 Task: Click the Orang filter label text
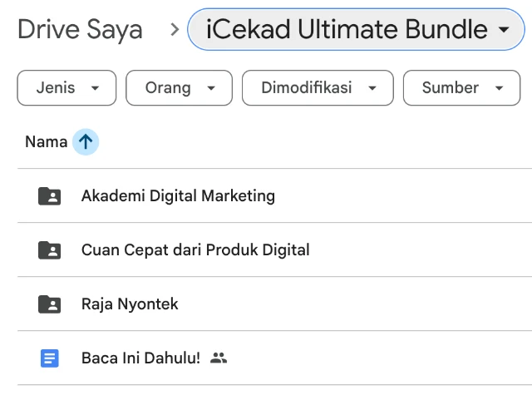pyautogui.click(x=168, y=88)
